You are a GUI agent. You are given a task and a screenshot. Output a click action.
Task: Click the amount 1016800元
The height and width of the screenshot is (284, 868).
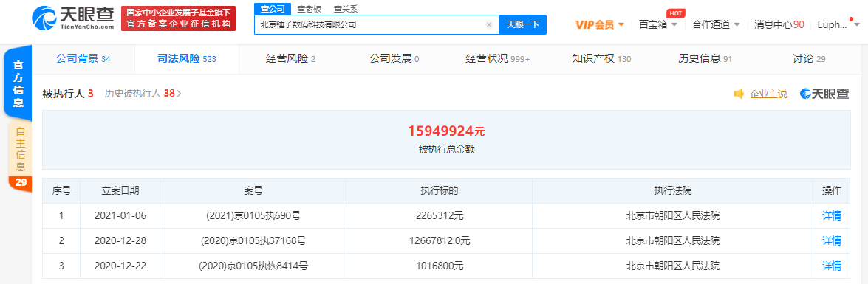(439, 266)
